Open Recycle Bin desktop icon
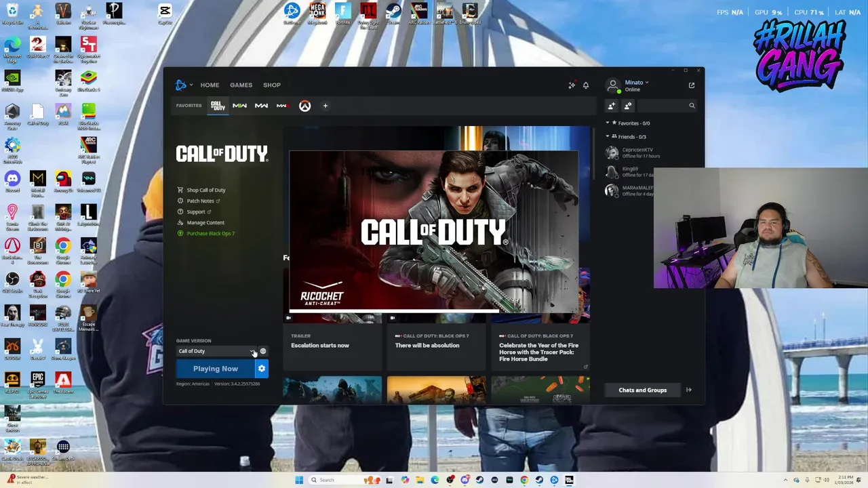868x488 pixels. coord(12,14)
